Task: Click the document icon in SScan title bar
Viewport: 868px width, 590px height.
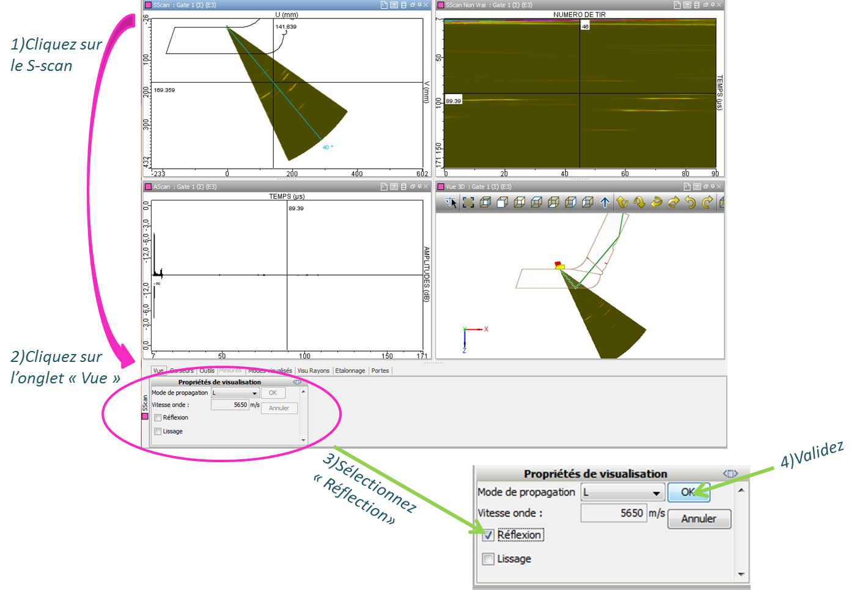Action: (x=384, y=5)
